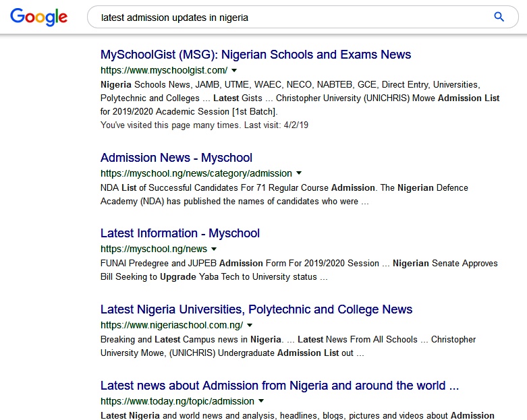Click the https://www.nigeriaschool.com.ng/ URL text
This screenshot has height=420, width=527.
(171, 325)
